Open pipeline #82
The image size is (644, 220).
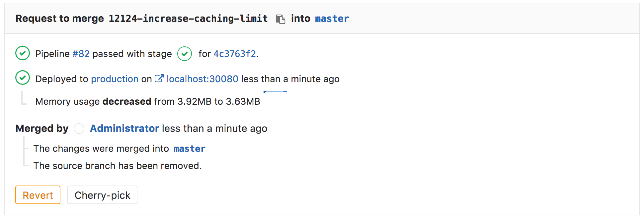[x=80, y=53]
